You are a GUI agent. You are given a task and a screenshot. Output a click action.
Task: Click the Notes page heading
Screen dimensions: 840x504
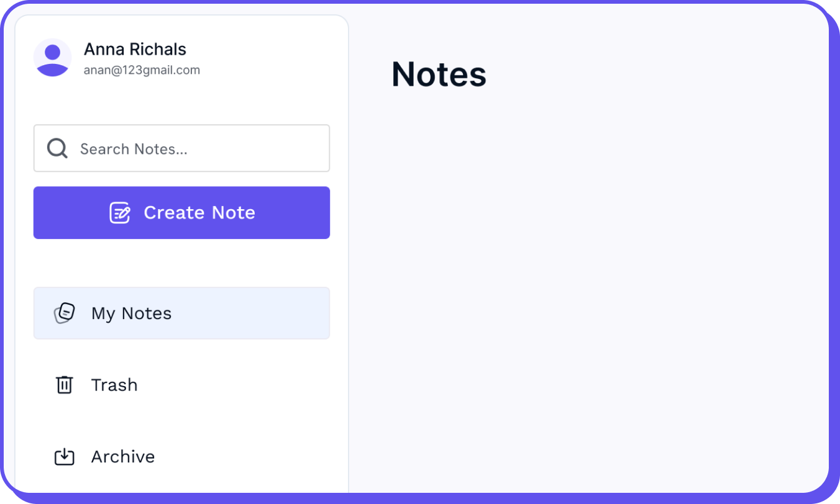(439, 74)
